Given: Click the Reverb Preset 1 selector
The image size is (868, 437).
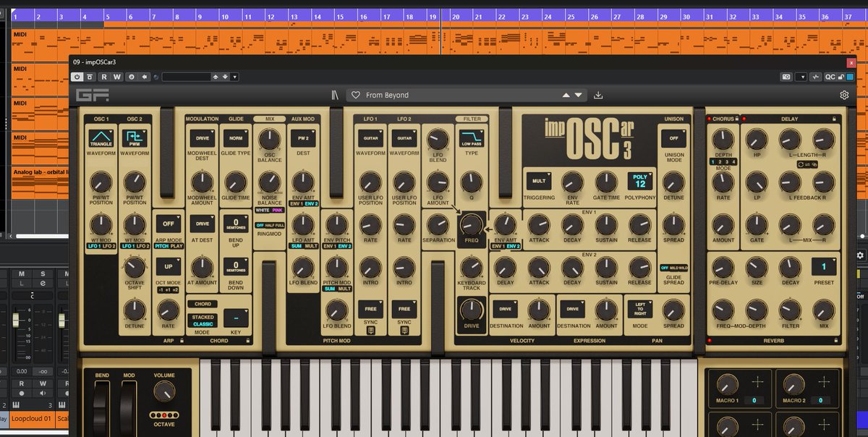Looking at the screenshot, I should coord(824,266).
